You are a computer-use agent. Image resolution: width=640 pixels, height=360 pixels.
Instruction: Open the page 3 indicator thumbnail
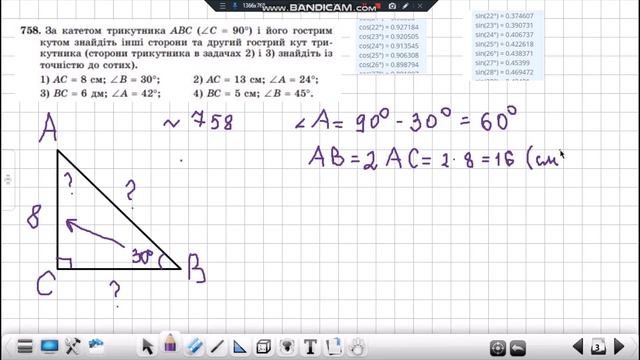click(598, 347)
